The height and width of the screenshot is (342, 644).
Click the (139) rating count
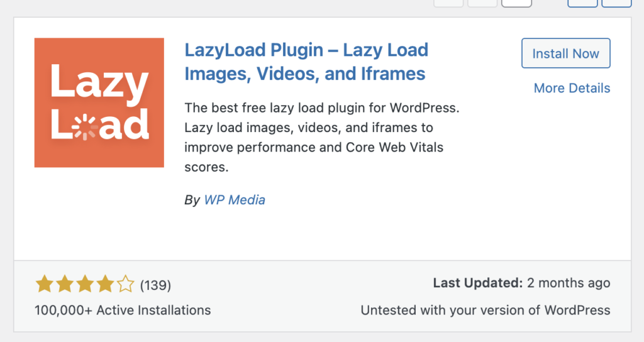tap(155, 285)
